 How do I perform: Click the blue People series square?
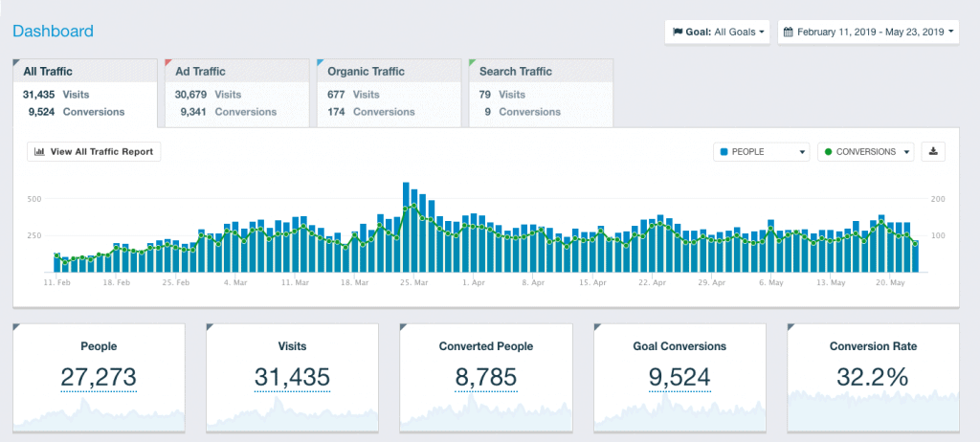pyautogui.click(x=724, y=151)
